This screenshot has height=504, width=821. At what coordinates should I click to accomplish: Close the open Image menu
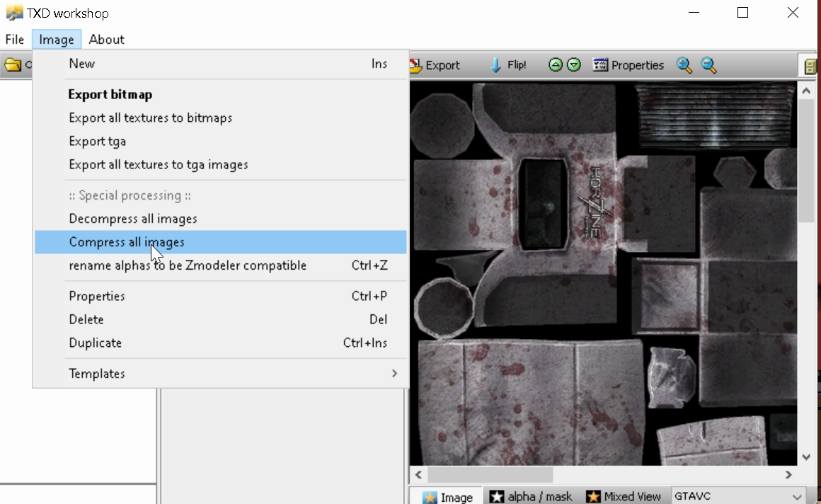tap(57, 40)
